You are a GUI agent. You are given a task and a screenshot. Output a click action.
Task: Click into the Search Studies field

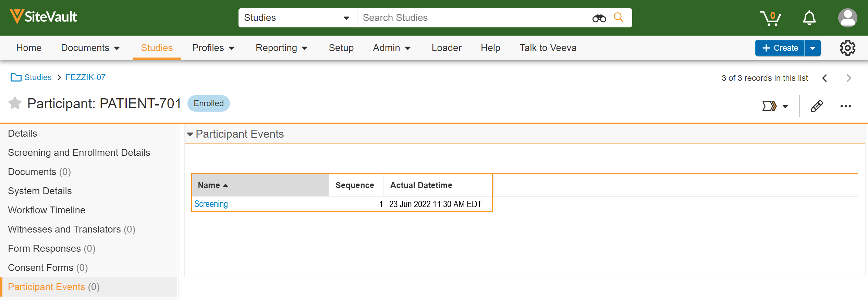[x=473, y=18]
